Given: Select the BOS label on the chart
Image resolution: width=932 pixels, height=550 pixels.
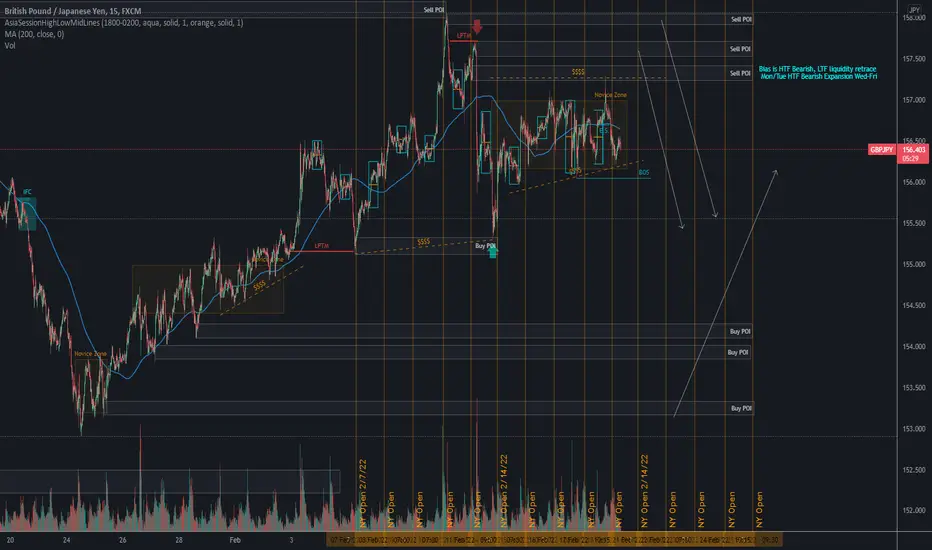Looking at the screenshot, I should click(644, 172).
